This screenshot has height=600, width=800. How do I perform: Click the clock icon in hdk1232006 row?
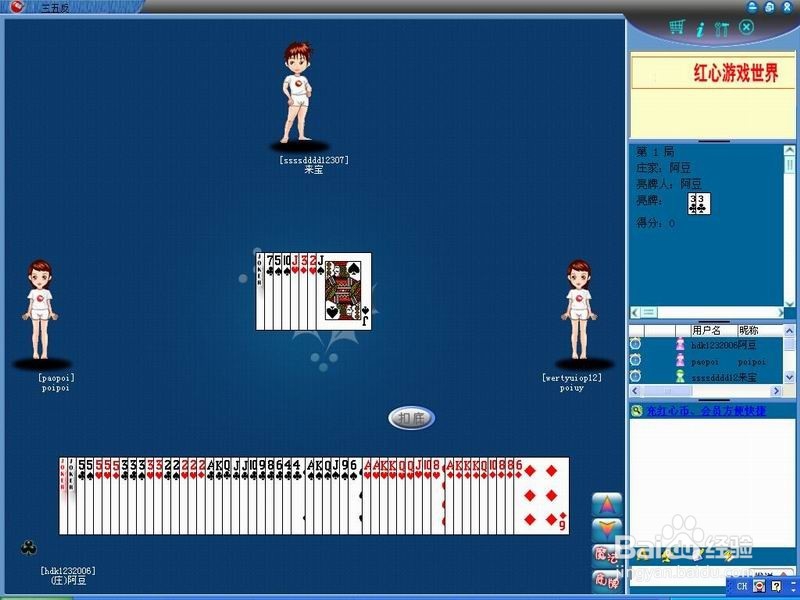pos(635,344)
